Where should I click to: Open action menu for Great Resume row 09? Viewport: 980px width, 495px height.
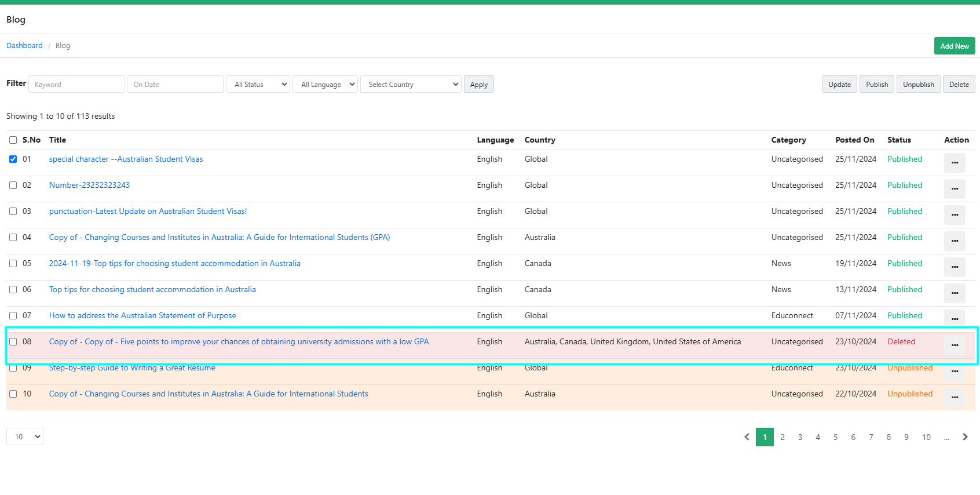[x=955, y=371]
